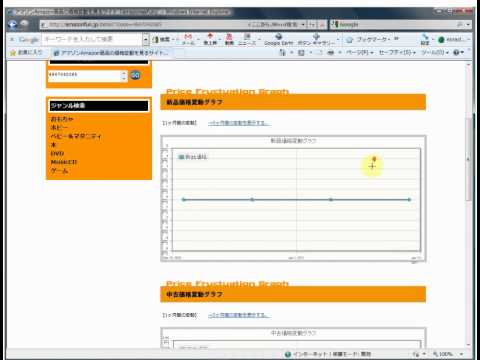Open the セーフティ(S) command bar menu

397,53
